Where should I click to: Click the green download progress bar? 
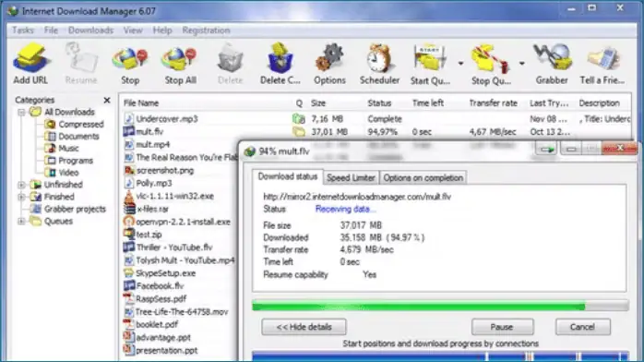pos(440,306)
